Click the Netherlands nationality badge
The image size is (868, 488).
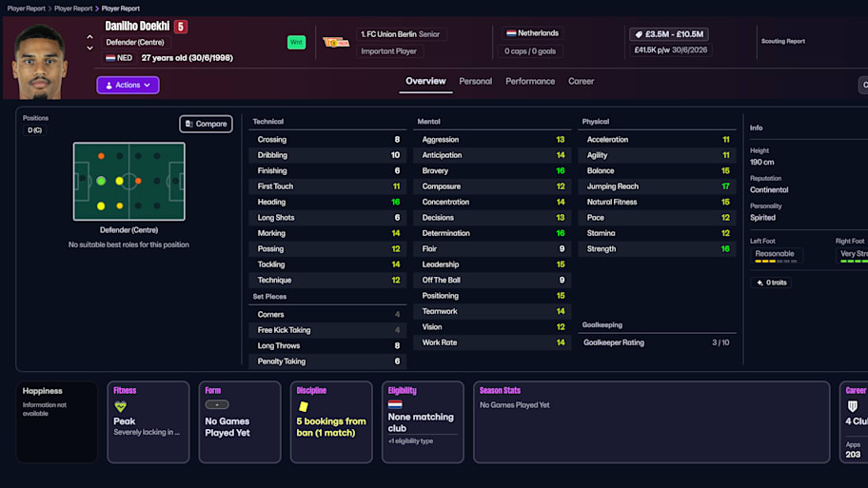[533, 33]
